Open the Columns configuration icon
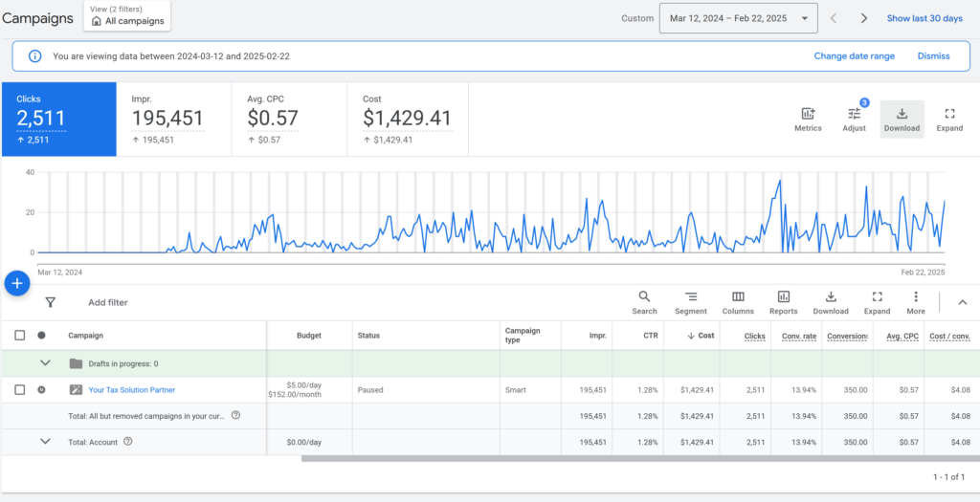The height and width of the screenshot is (502, 980). coord(738,297)
